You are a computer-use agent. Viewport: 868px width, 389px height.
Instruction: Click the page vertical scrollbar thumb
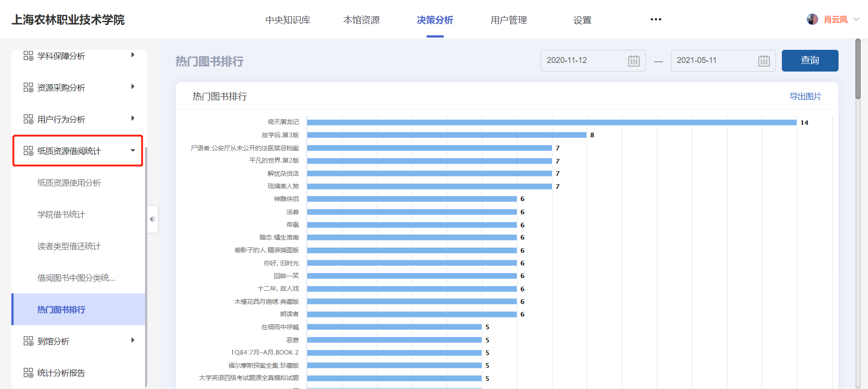tap(858, 69)
